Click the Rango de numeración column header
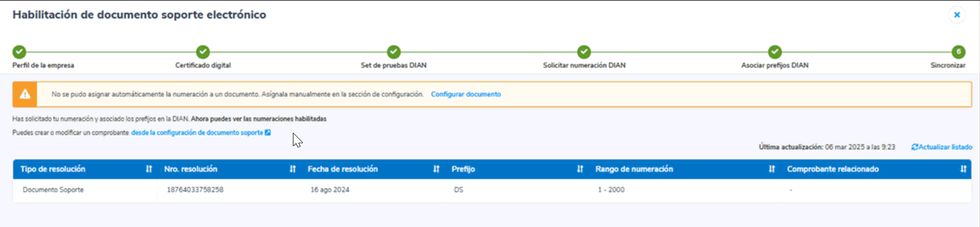 684,169
